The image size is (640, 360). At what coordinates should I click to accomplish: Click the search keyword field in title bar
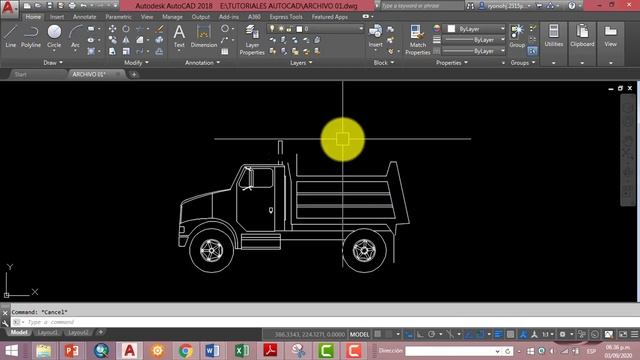pyautogui.click(x=421, y=6)
